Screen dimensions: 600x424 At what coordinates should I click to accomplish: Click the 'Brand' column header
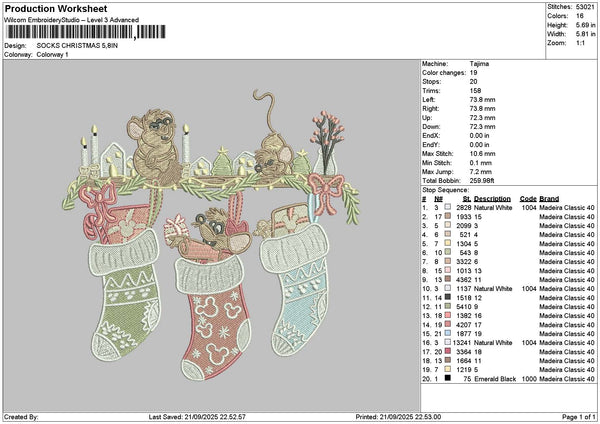pos(549,199)
